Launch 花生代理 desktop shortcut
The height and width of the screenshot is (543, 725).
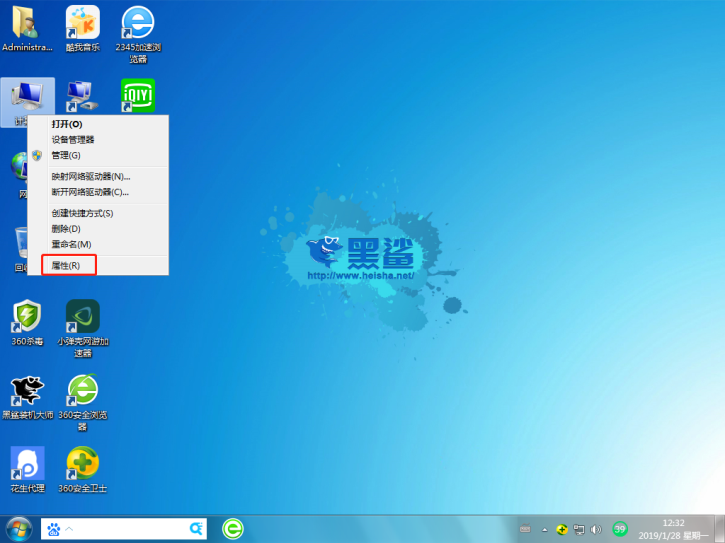27,463
